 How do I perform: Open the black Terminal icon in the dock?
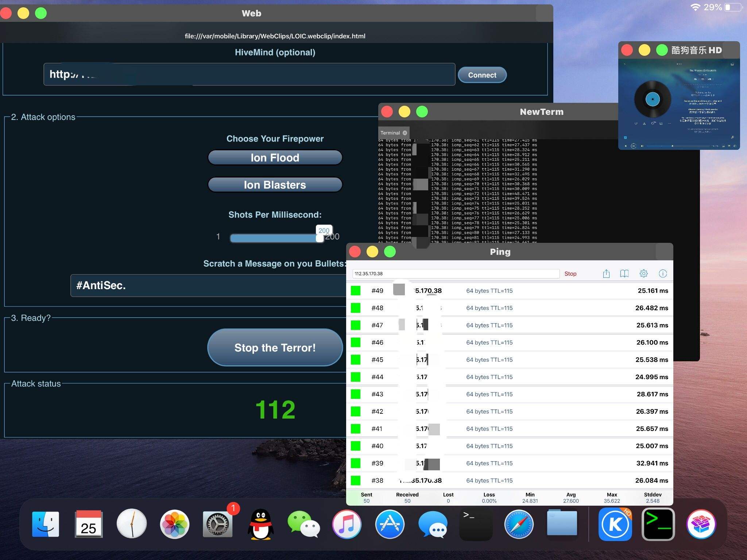pos(476,524)
